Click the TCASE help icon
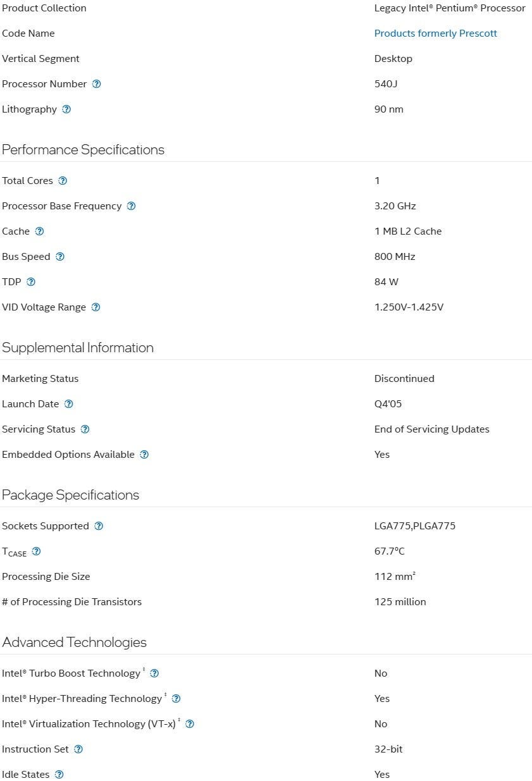Image resolution: width=532 pixels, height=781 pixels. 36,551
